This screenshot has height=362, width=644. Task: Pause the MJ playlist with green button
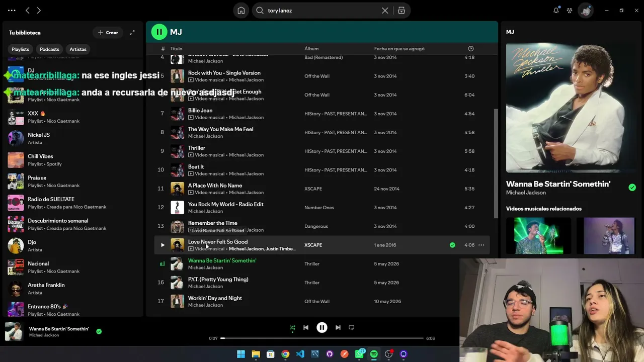point(159,32)
